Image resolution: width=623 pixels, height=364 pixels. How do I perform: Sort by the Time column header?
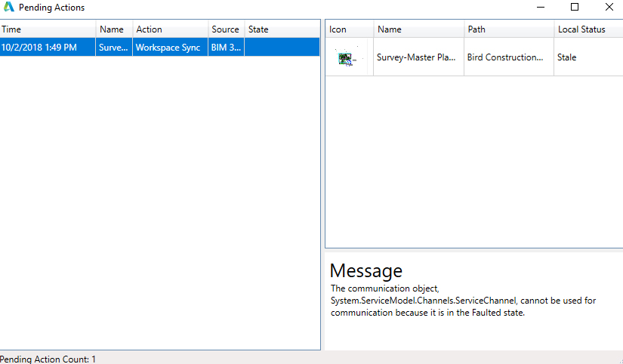pyautogui.click(x=48, y=29)
